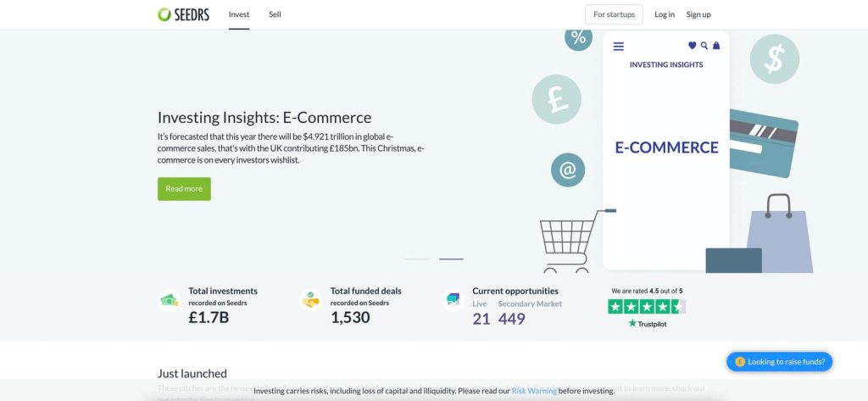This screenshot has height=401, width=868.
Task: Click the £1.7B total investments value
Action: 209,317
